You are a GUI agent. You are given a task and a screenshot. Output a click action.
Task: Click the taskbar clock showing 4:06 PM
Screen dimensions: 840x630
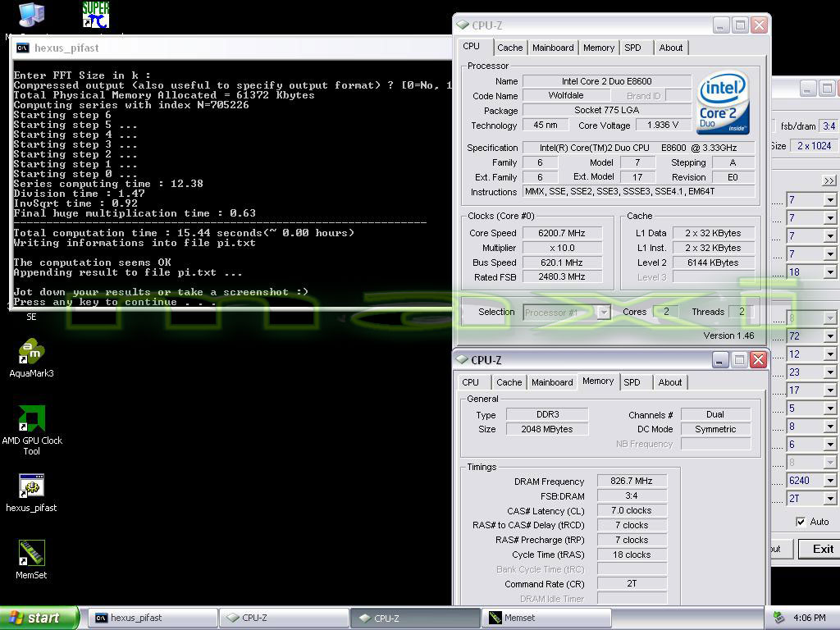pyautogui.click(x=810, y=618)
